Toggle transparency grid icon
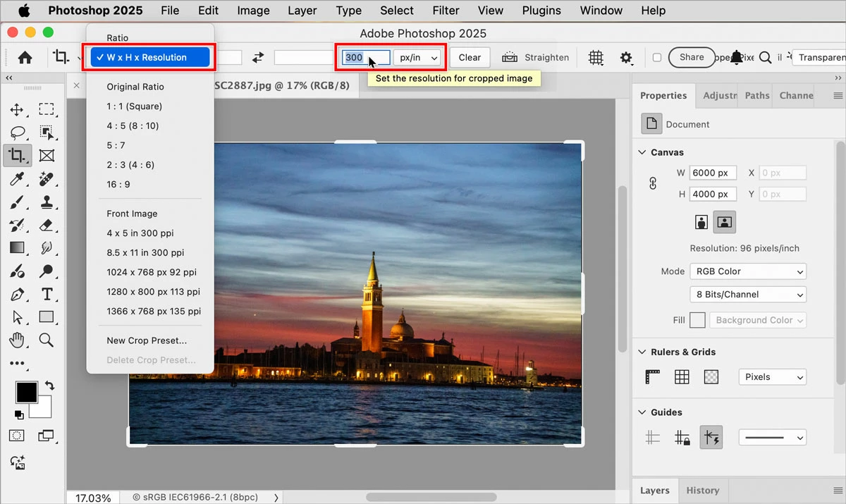 coord(711,377)
